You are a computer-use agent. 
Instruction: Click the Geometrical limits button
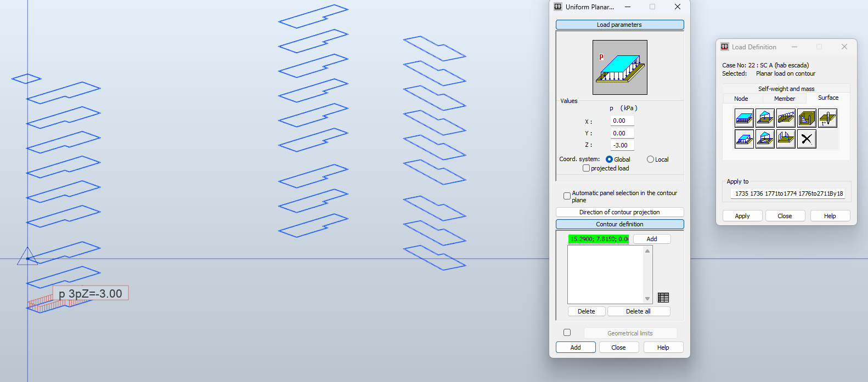630,333
